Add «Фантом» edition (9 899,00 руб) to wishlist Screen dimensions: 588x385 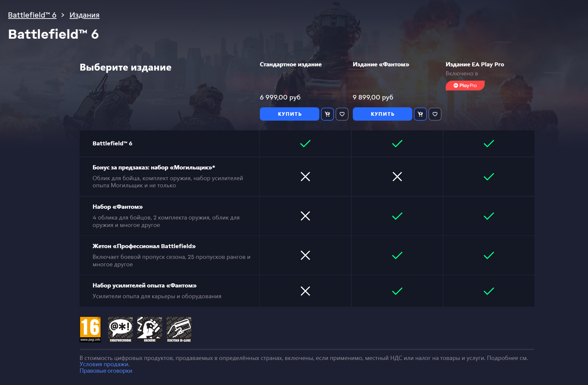point(435,114)
